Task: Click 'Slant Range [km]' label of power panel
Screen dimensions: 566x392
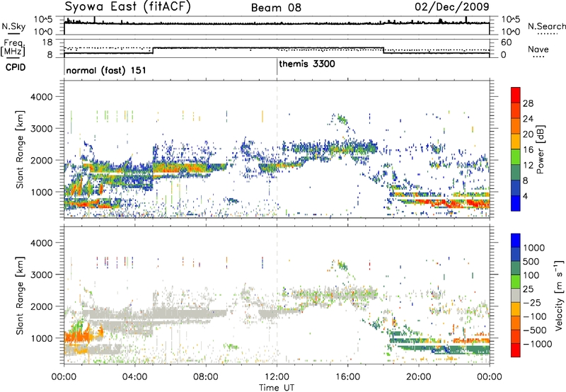Action: [x=20, y=149]
